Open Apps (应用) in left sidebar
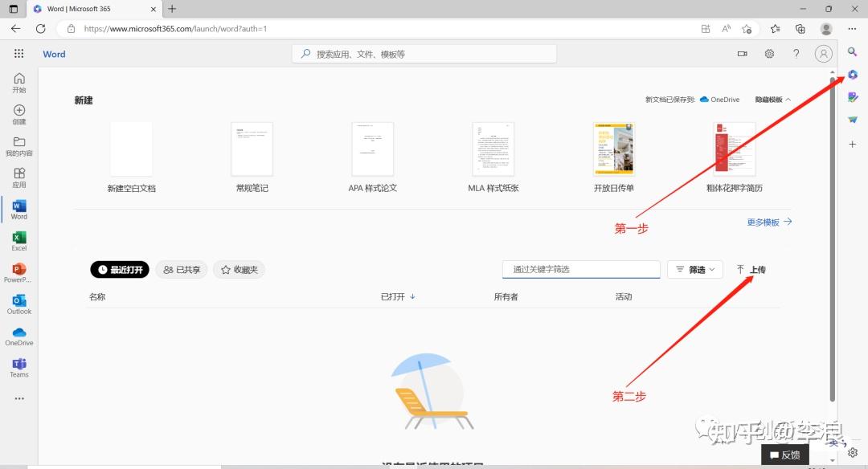This screenshot has width=868, height=469. pos(18,177)
